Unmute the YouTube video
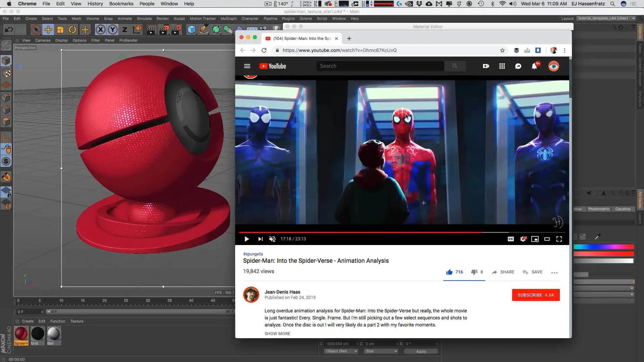The width and height of the screenshot is (644, 362). point(272,239)
